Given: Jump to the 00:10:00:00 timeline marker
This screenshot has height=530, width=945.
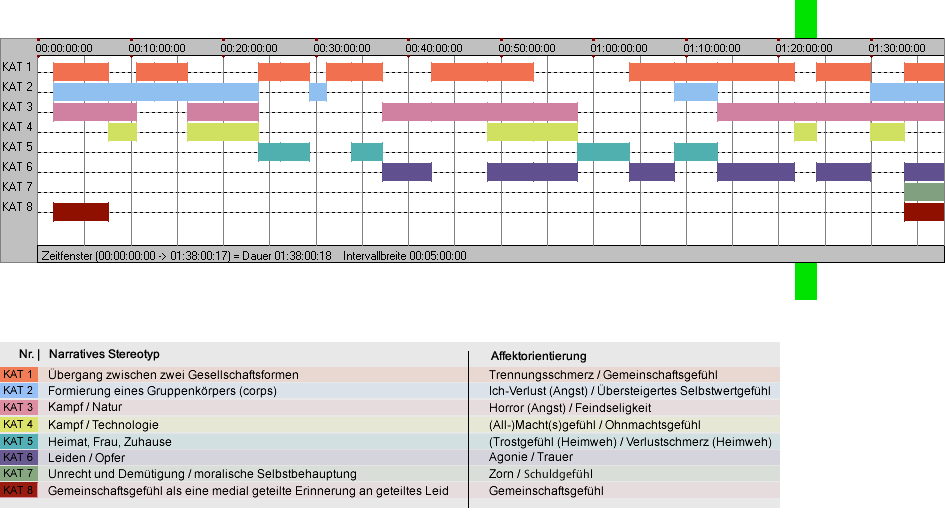Looking at the screenshot, I should [157, 48].
